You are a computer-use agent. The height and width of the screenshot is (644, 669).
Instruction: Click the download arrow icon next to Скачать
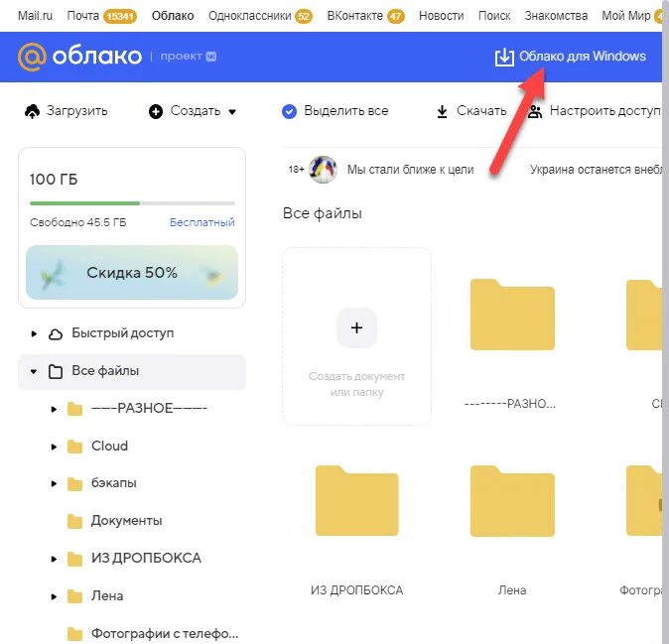coord(442,111)
